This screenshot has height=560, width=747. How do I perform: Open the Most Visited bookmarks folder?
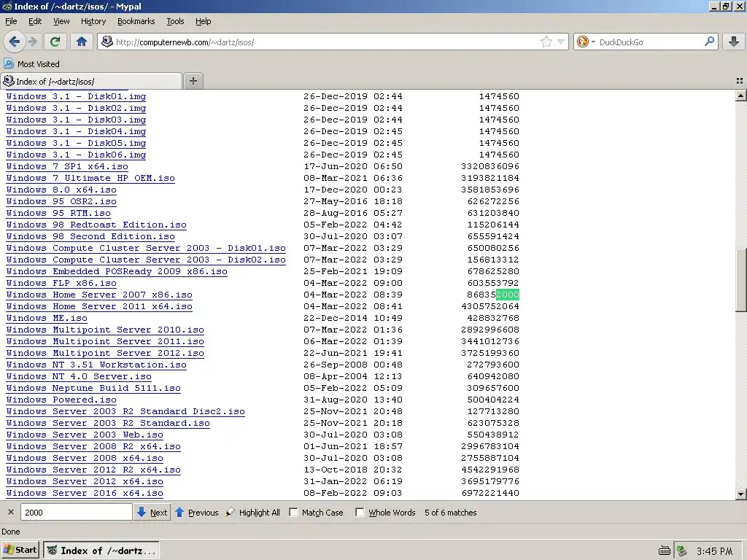[31, 64]
